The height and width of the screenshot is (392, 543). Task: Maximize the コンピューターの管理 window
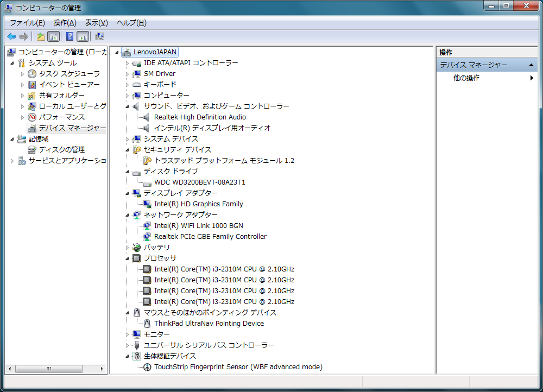tap(506, 5)
